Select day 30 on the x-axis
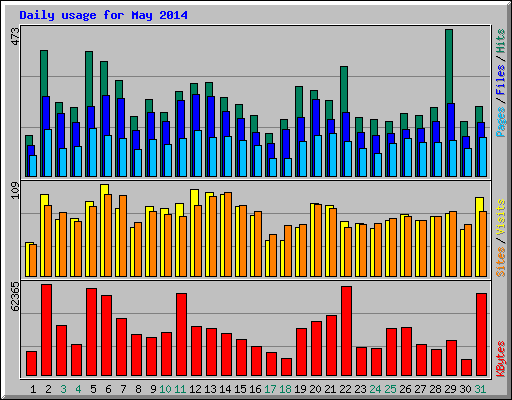The width and height of the screenshot is (512, 400). pyautogui.click(x=465, y=389)
